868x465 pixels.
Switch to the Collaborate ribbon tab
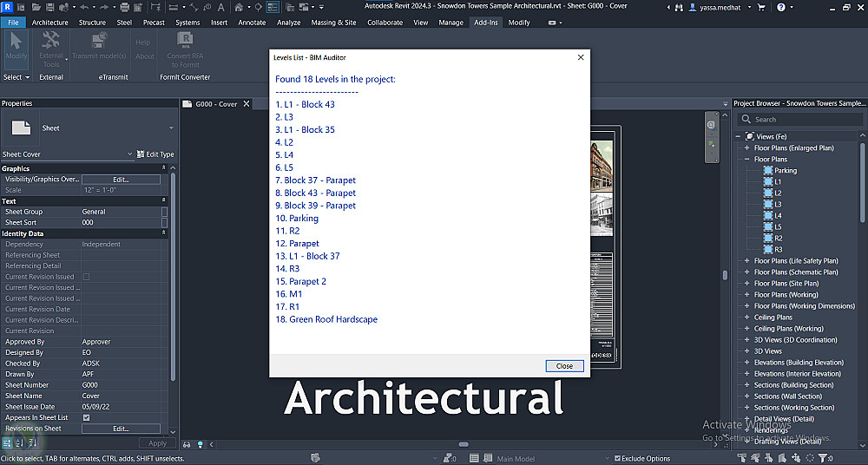[x=385, y=23]
